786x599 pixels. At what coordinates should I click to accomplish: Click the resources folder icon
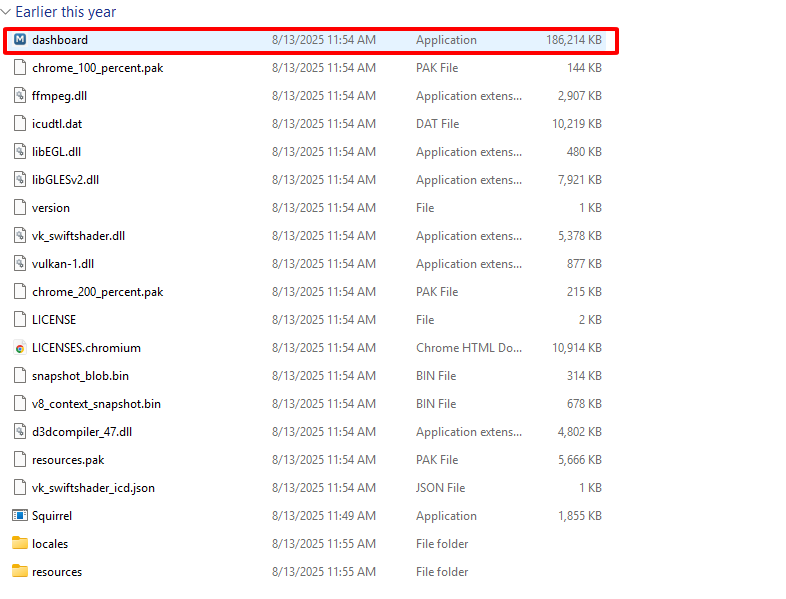coord(20,572)
